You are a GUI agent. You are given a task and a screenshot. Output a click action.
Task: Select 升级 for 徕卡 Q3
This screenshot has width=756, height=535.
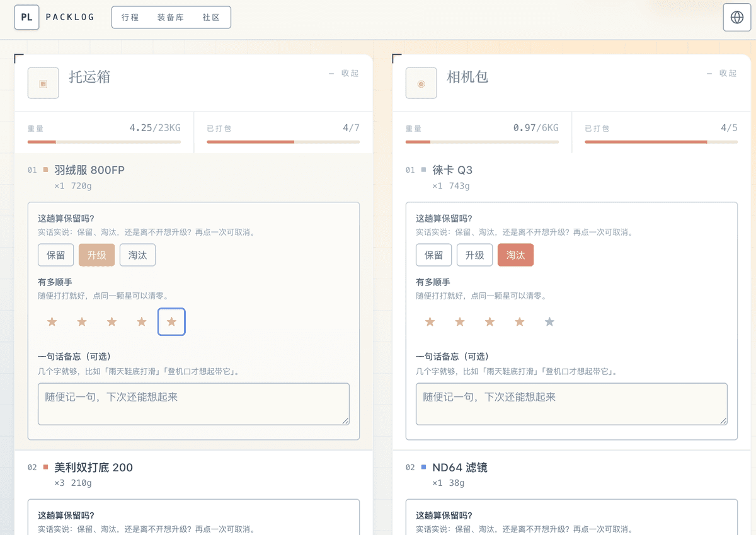point(474,255)
